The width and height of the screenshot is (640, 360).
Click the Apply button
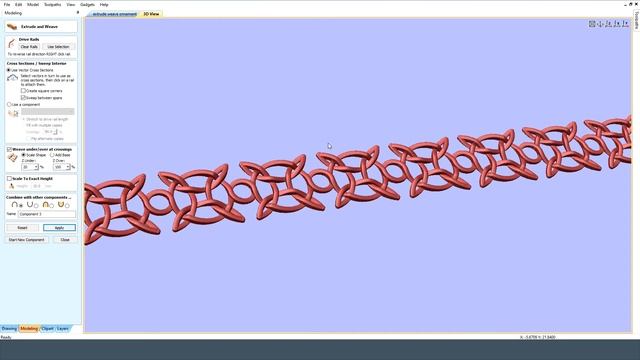tap(59, 228)
